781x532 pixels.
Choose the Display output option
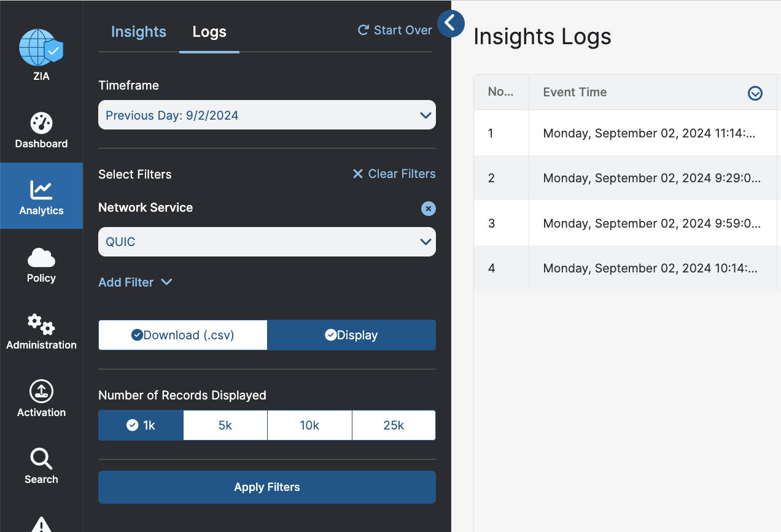352,335
